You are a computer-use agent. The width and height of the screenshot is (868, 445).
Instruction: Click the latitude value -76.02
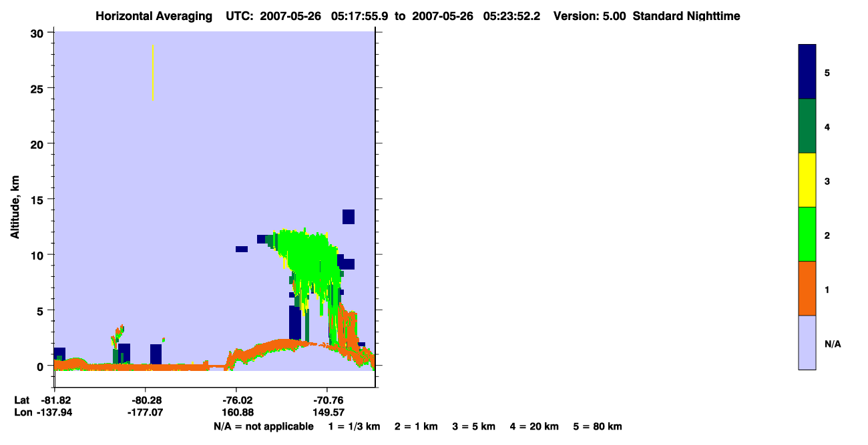(236, 400)
